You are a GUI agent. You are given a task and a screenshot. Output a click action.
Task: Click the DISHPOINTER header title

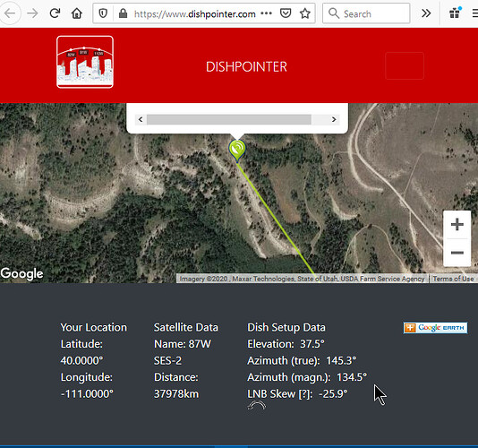click(x=246, y=67)
